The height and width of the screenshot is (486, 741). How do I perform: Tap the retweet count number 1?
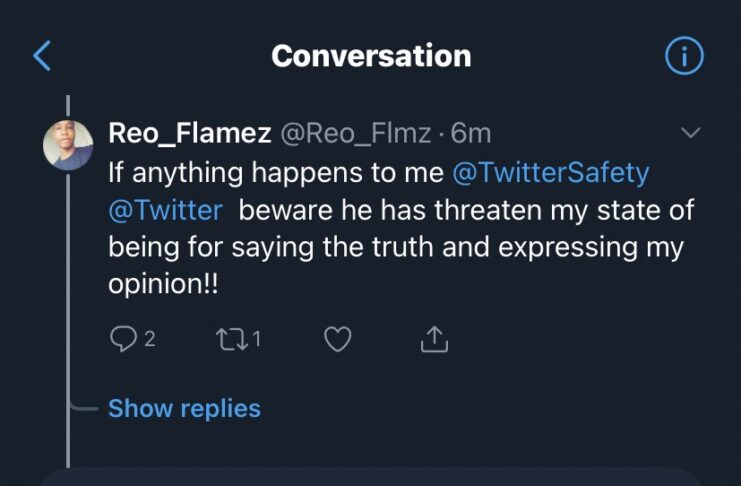click(257, 340)
